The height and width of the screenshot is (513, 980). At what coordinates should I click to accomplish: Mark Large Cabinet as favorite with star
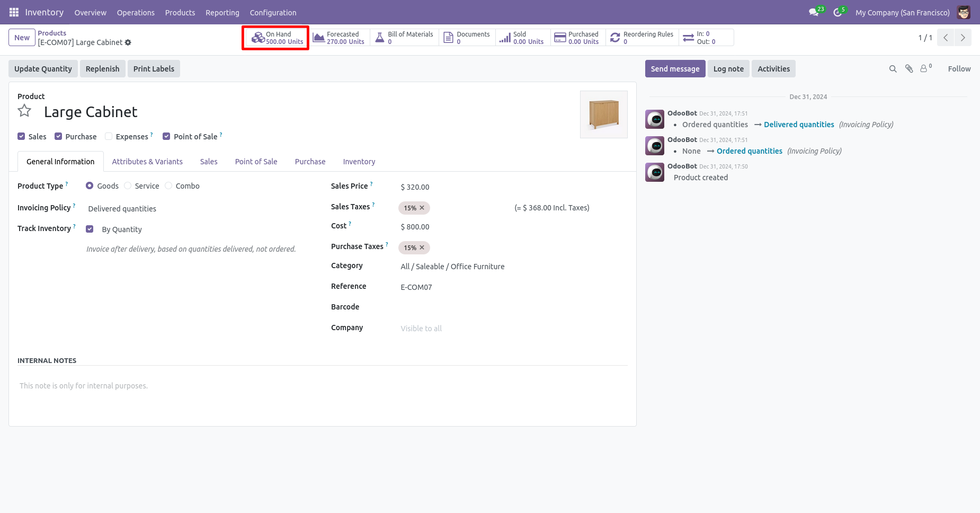tap(24, 111)
